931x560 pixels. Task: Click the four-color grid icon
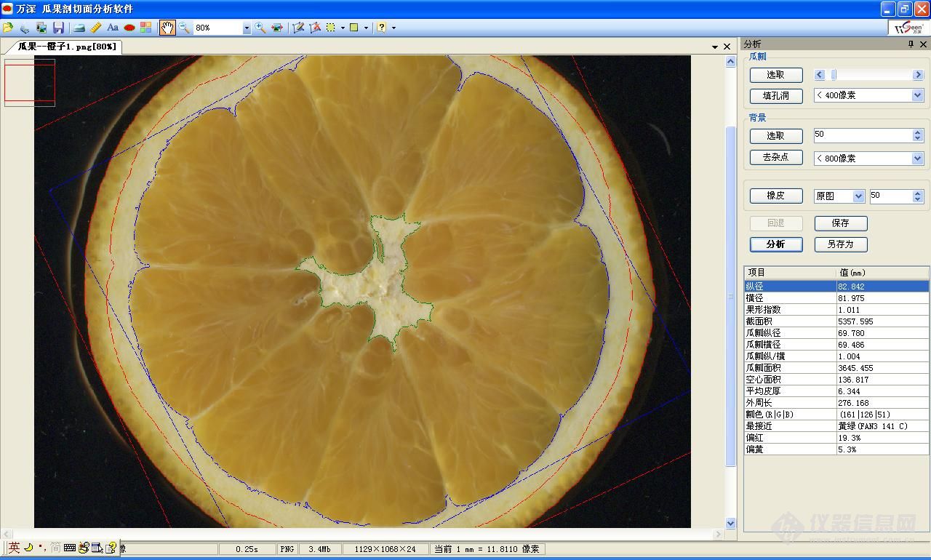coord(146,28)
